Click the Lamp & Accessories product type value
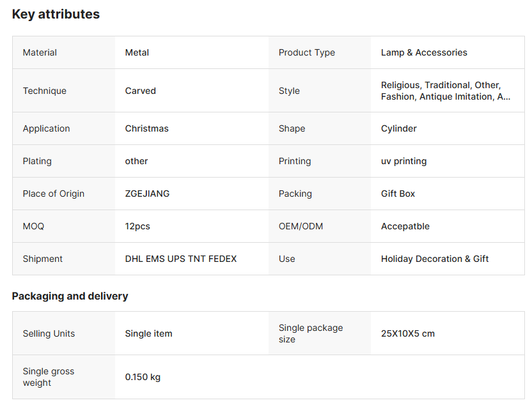 click(424, 52)
